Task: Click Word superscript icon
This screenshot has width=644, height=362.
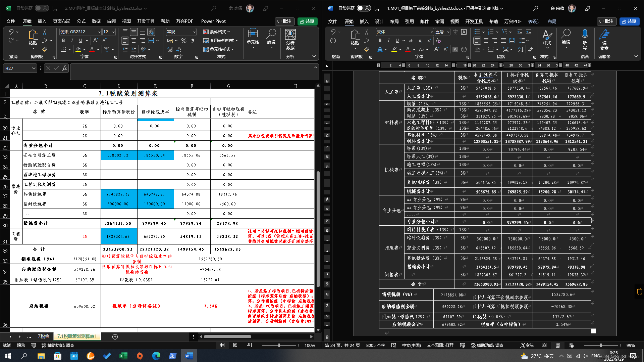Action: click(429, 41)
